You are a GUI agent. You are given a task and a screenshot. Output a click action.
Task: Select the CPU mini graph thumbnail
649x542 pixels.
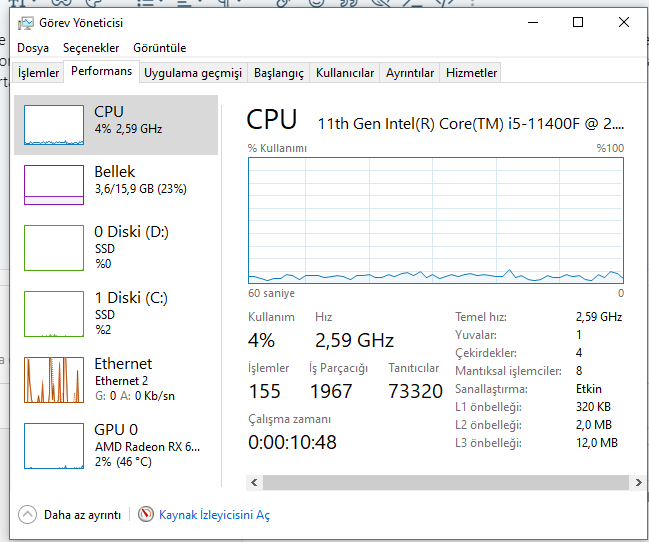pos(53,125)
